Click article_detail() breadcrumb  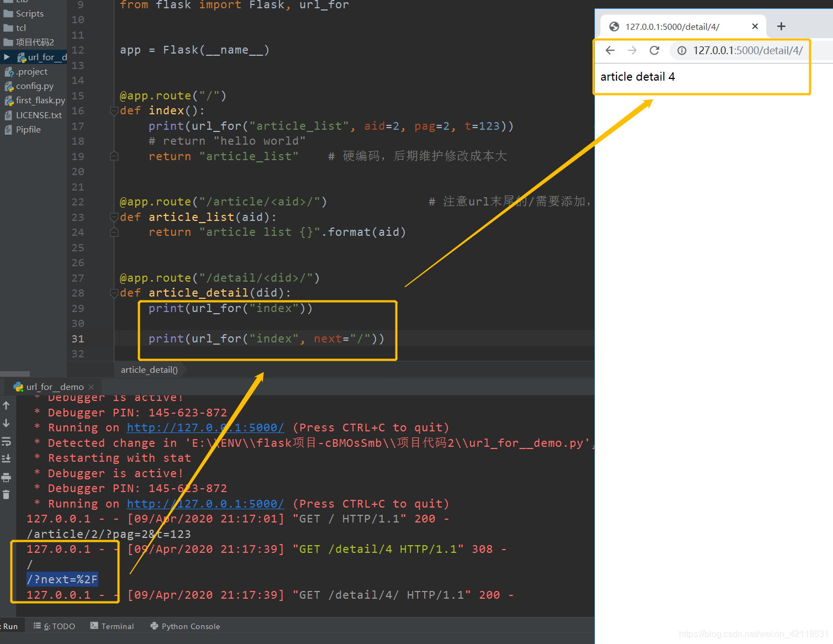coord(149,369)
